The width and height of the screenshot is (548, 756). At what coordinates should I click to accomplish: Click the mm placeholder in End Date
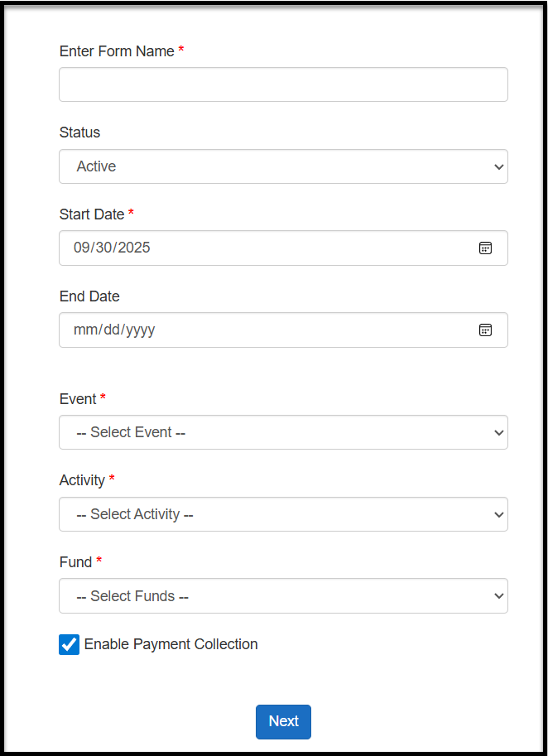(84, 330)
